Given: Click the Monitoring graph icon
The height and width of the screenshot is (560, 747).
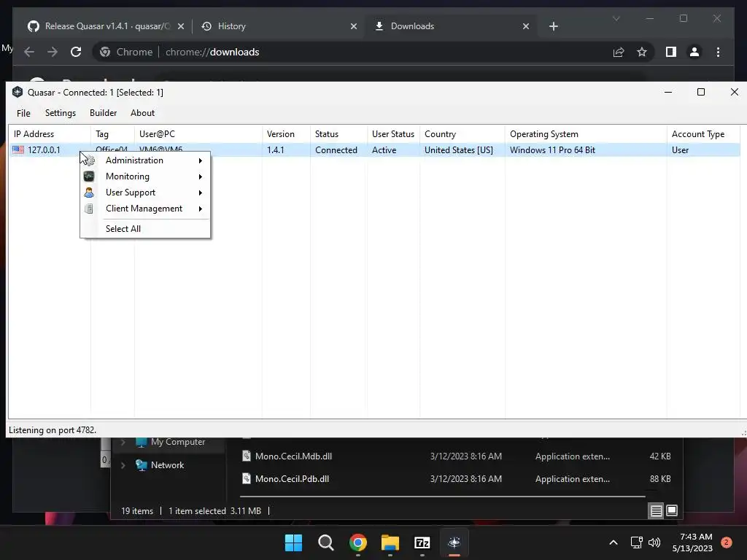Looking at the screenshot, I should (x=89, y=176).
